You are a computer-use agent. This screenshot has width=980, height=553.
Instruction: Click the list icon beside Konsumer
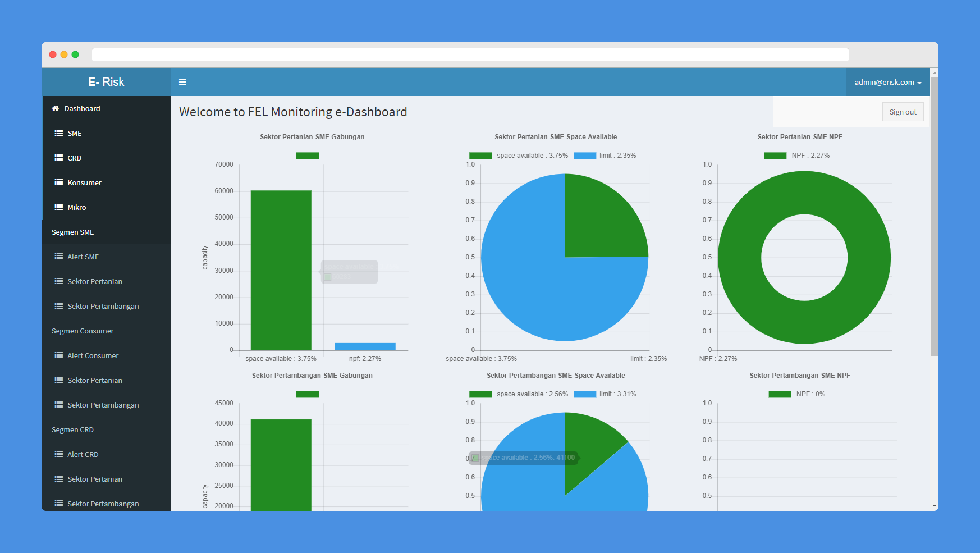tap(58, 182)
